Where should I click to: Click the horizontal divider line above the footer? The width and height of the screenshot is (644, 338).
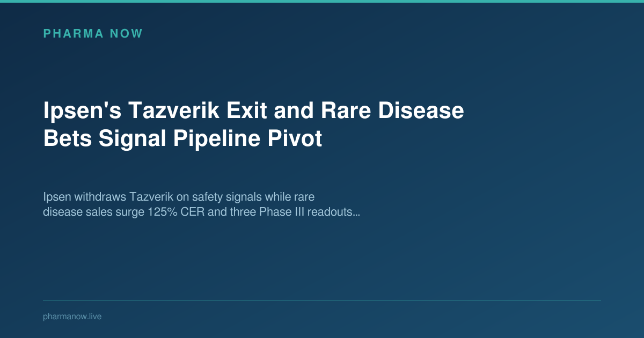(x=322, y=300)
